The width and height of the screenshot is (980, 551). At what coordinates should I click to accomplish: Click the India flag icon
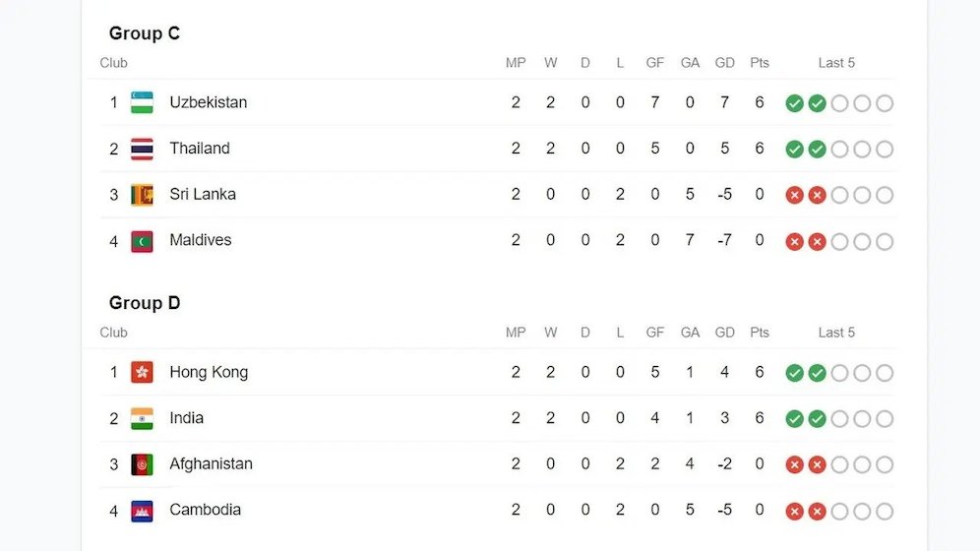click(x=142, y=418)
